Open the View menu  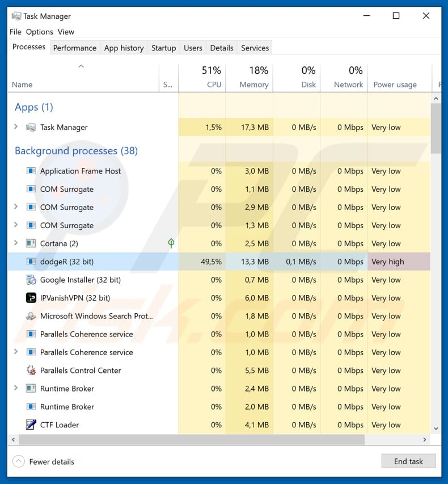[x=66, y=32]
